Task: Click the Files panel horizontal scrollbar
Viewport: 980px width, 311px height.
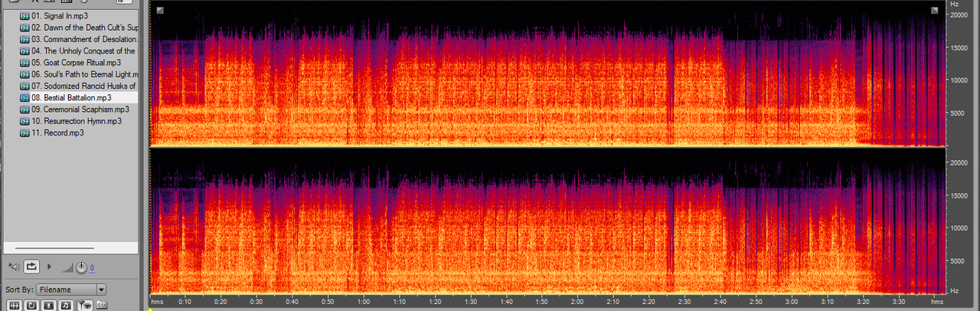Action: [x=54, y=248]
